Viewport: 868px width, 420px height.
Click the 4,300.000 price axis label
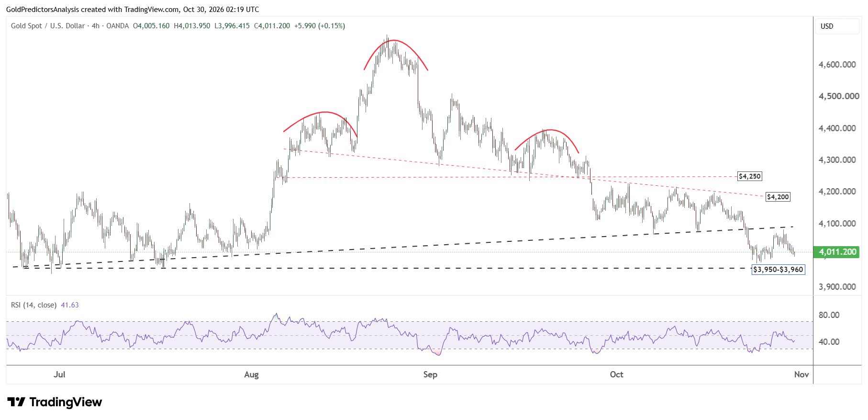(x=837, y=160)
